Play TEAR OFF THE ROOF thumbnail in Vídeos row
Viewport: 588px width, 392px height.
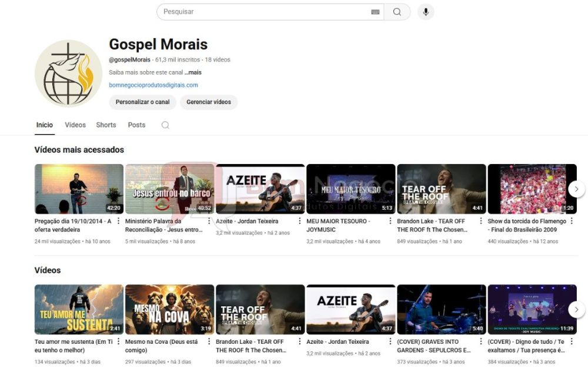(260, 310)
